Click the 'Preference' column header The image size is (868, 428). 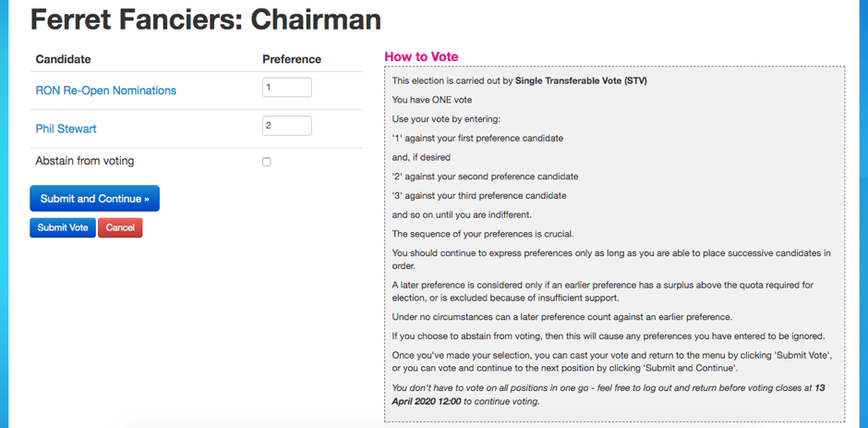click(292, 59)
